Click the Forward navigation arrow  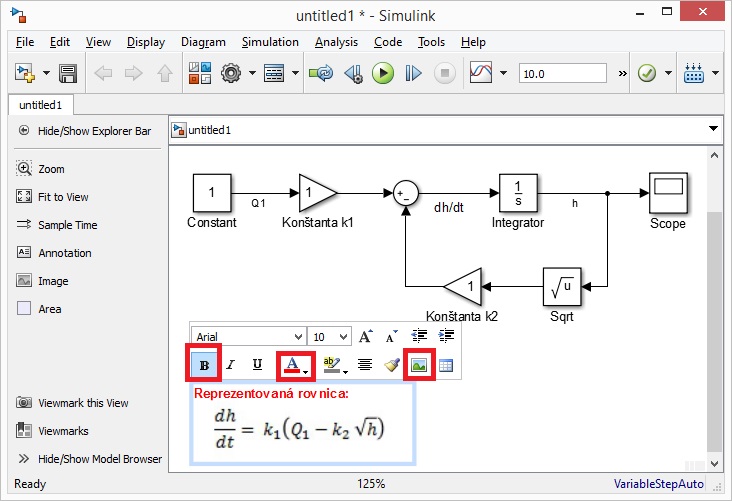tap(134, 73)
